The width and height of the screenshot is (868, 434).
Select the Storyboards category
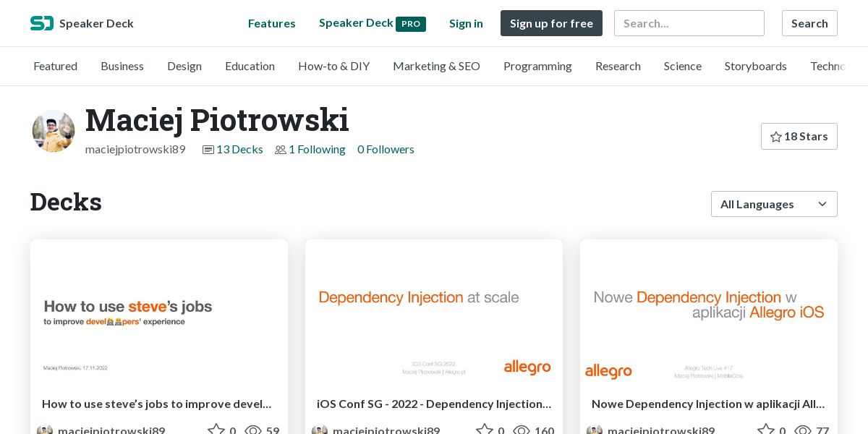coord(756,66)
